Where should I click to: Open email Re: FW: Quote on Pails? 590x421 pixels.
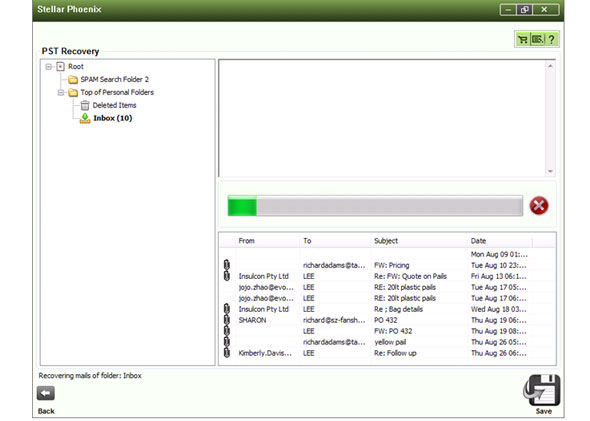(410, 276)
